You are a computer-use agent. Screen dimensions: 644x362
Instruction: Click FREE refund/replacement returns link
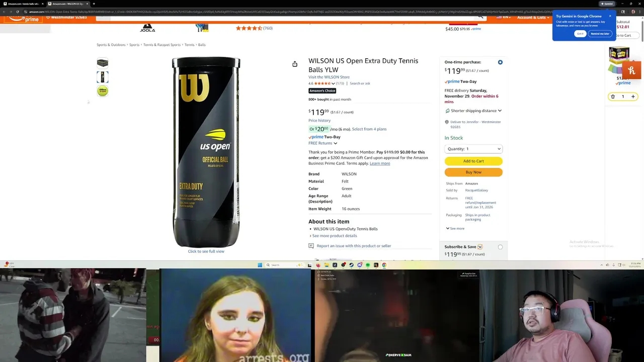click(x=480, y=203)
